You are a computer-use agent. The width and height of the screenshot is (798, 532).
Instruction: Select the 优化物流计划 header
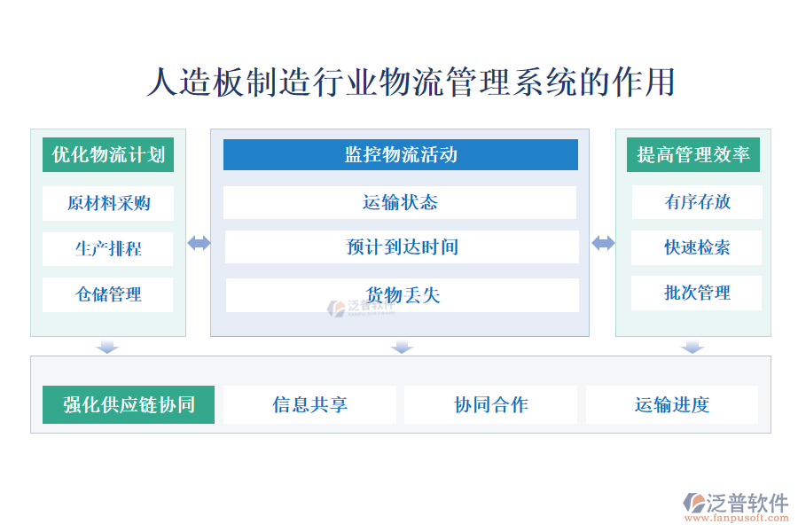click(108, 155)
